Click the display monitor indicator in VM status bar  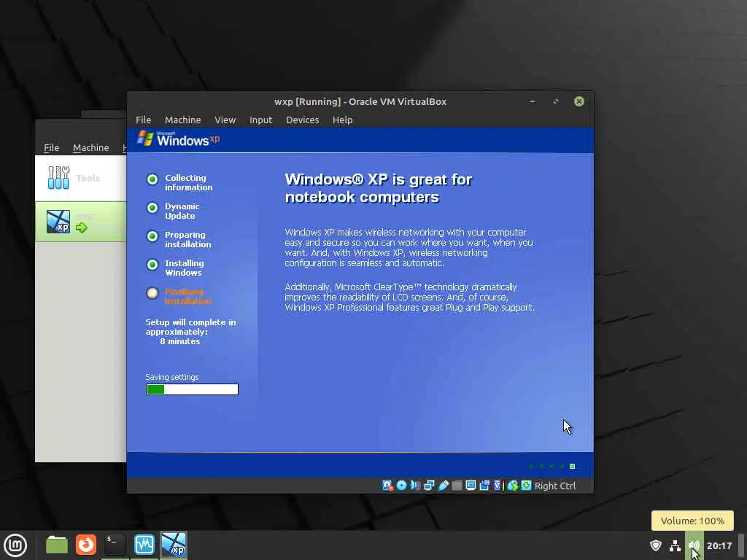click(471, 485)
